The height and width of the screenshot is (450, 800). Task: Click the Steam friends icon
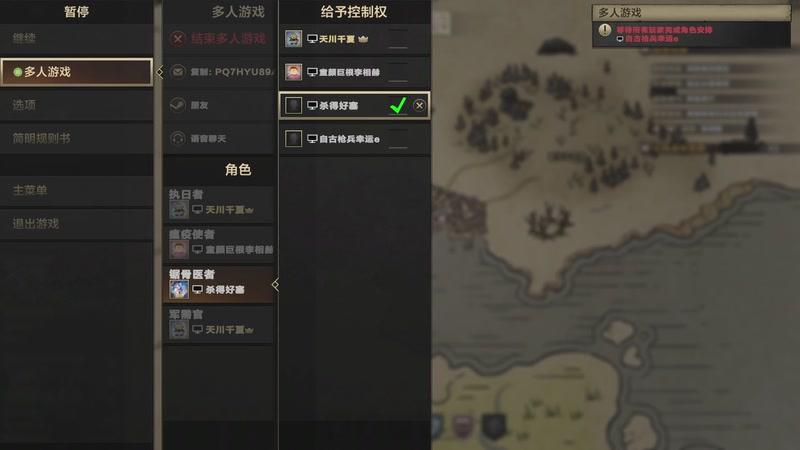click(x=178, y=105)
